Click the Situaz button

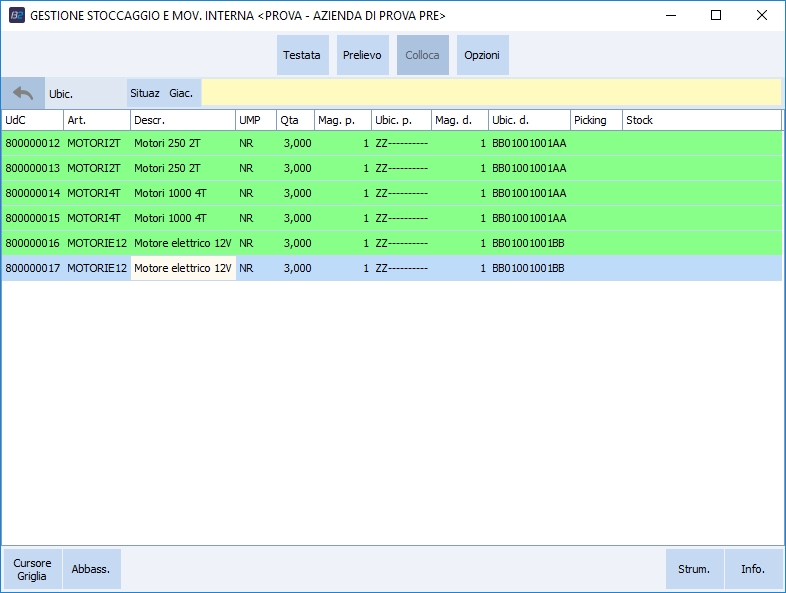pyautogui.click(x=145, y=93)
